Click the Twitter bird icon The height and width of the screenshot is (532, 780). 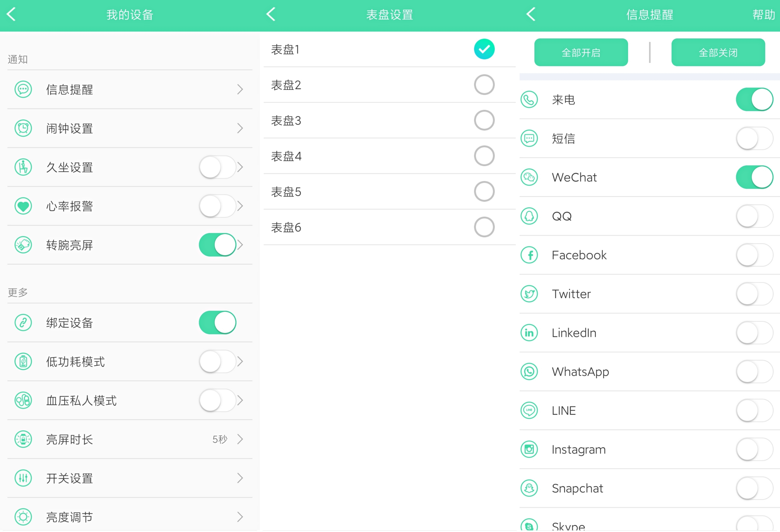[529, 294]
